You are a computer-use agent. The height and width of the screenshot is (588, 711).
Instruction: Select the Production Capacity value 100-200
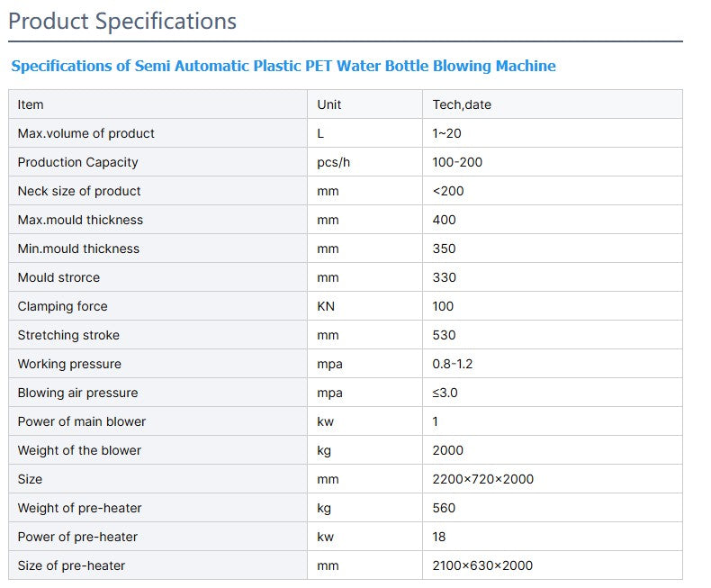457,162
